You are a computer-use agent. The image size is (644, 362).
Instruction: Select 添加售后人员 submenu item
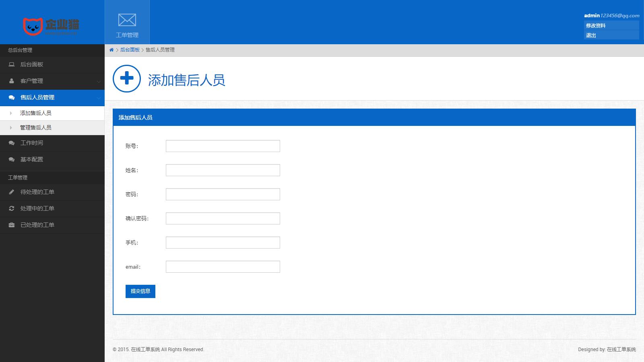pos(36,113)
